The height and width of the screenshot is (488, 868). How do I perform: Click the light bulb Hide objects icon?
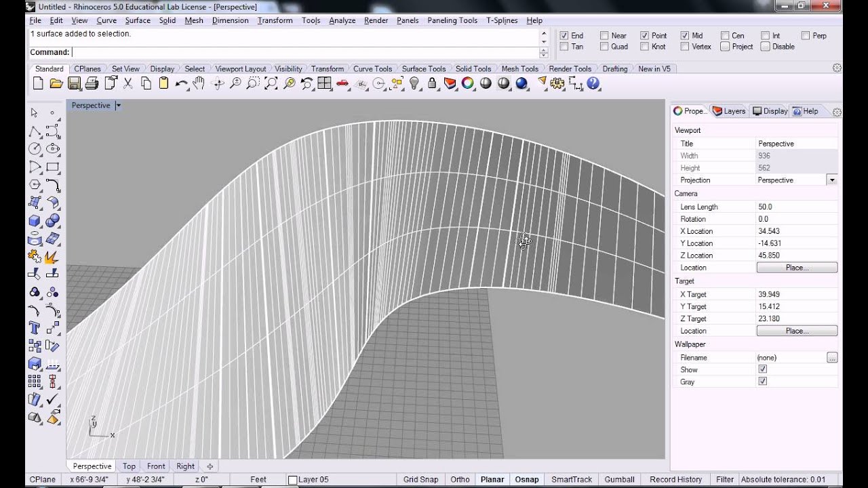tap(414, 83)
